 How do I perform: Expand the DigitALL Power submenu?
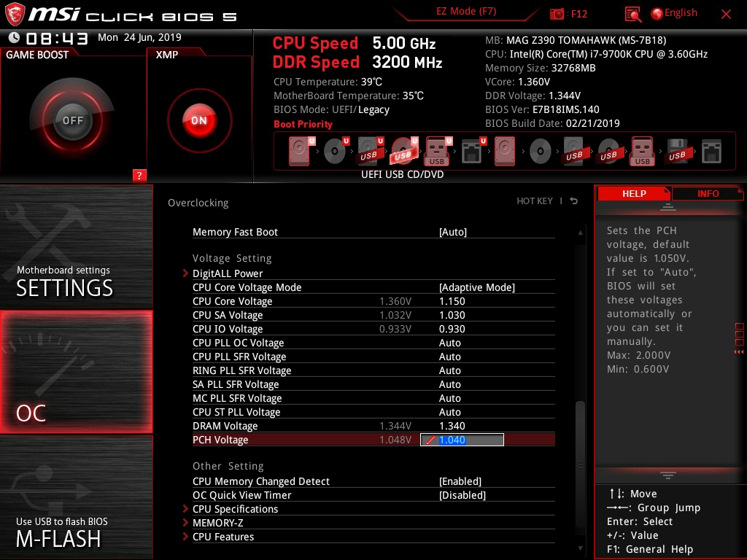click(x=228, y=273)
